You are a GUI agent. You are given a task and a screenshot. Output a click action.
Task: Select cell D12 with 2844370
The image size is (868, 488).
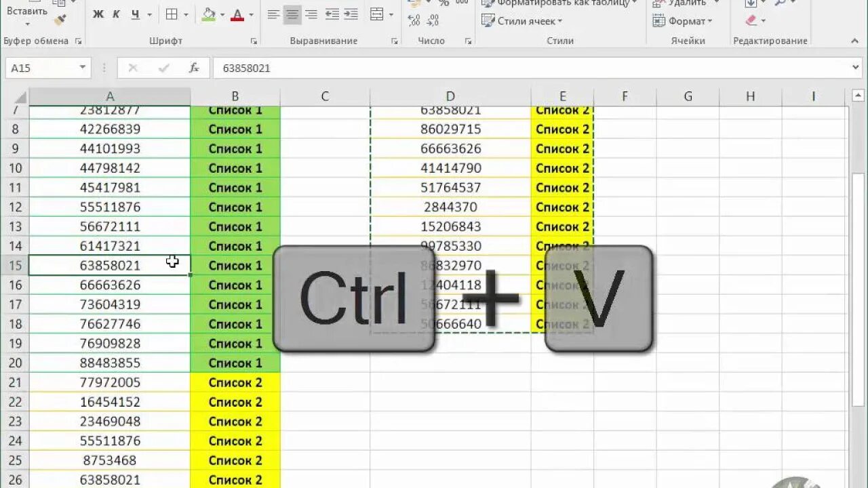coord(450,207)
